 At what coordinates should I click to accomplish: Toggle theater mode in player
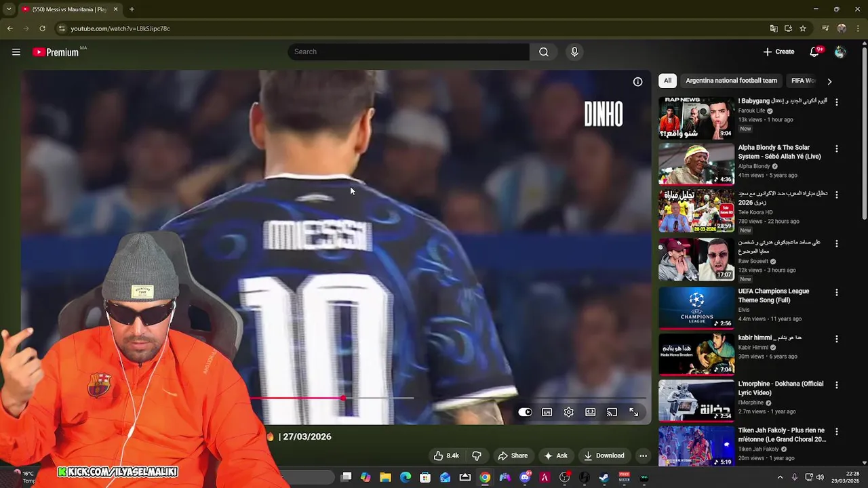591,412
